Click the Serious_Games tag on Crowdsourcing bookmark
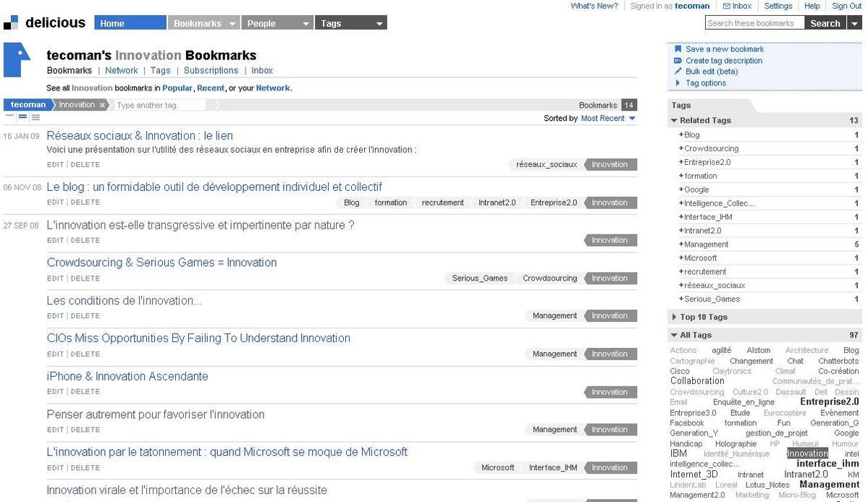 click(x=479, y=278)
